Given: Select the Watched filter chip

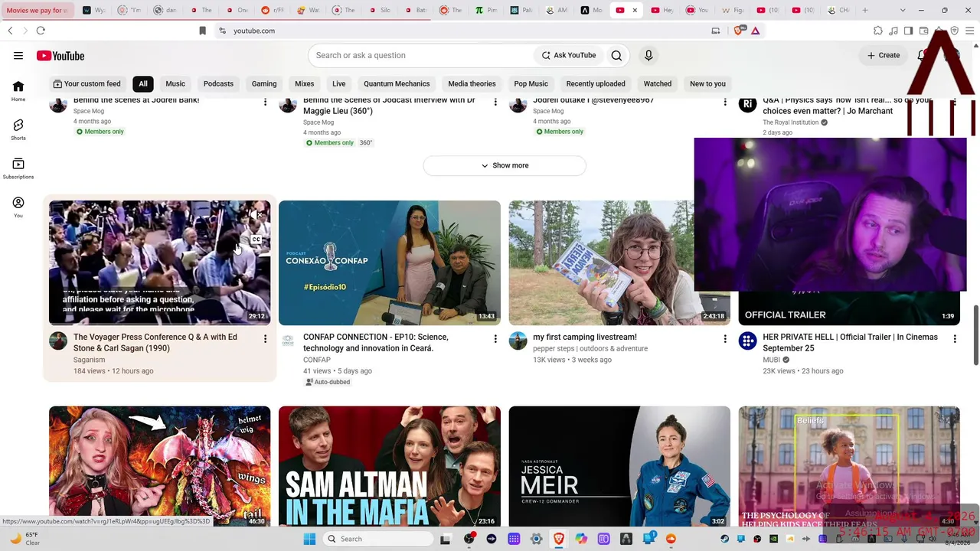Looking at the screenshot, I should [x=658, y=83].
